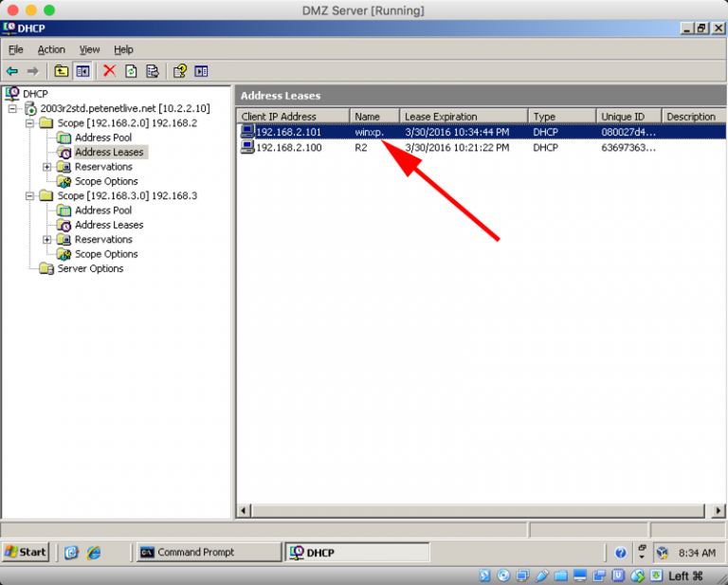Click the Start button
This screenshot has height=585, width=728.
pos(26,552)
